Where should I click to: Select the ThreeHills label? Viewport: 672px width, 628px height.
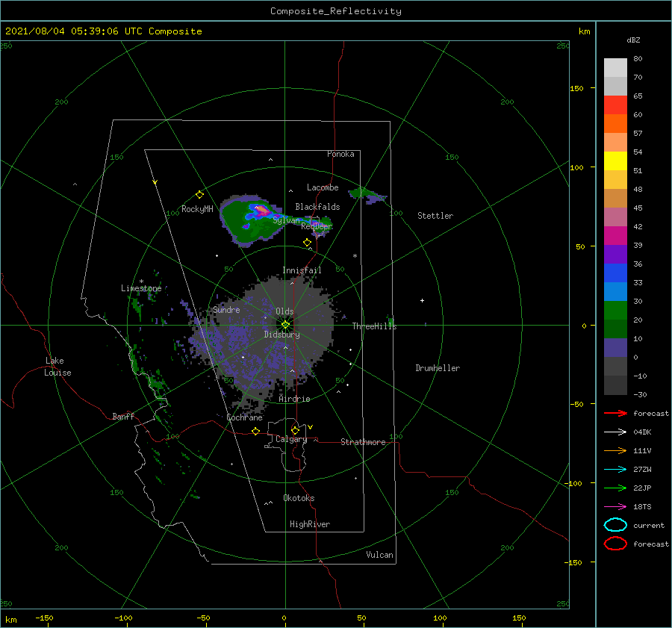coord(375,326)
